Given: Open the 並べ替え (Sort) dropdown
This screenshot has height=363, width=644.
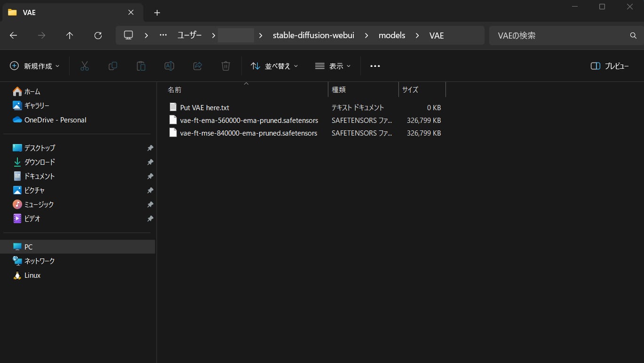Looking at the screenshot, I should pos(274,66).
